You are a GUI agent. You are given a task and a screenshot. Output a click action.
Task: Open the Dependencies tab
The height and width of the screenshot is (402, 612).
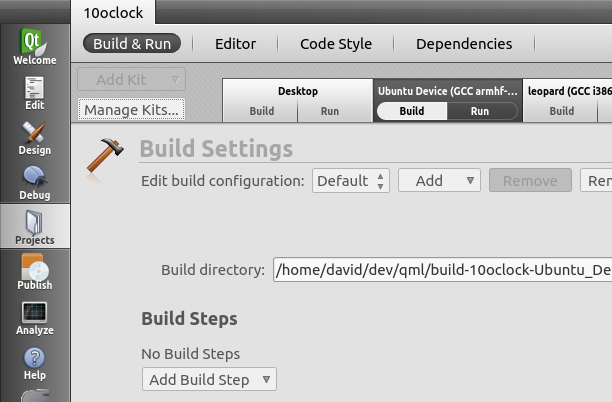(464, 44)
